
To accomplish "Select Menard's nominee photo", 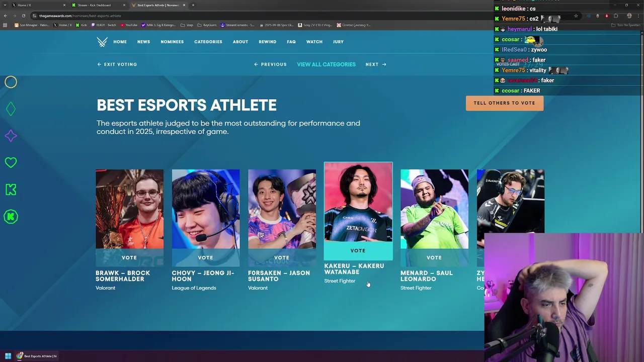I will click(x=434, y=209).
